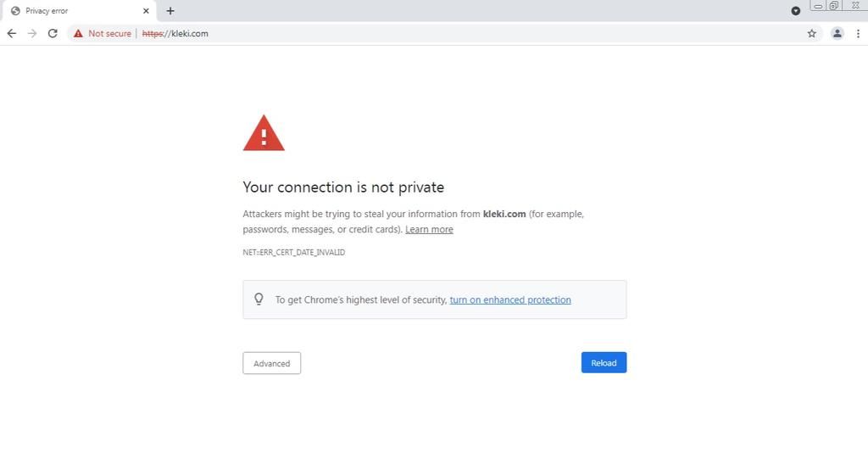Open Chrome's three-dot menu
This screenshot has height=464, width=868.
pyautogui.click(x=858, y=33)
